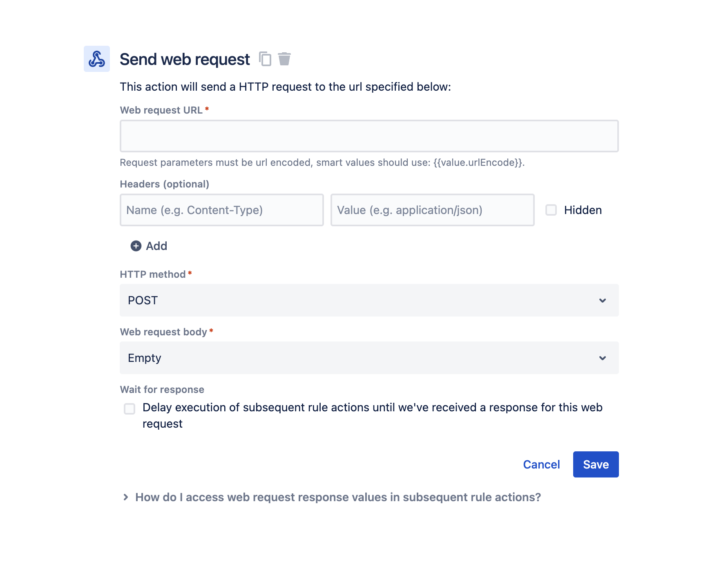Click the Cancel link
The width and height of the screenshot is (728, 580).
coord(541,464)
